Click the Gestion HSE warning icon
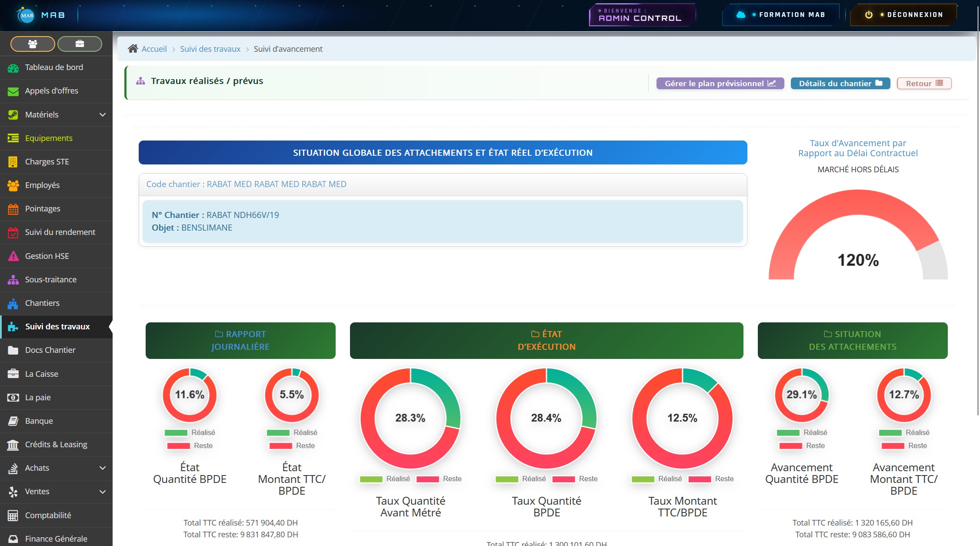The height and width of the screenshot is (546, 980). 13,256
